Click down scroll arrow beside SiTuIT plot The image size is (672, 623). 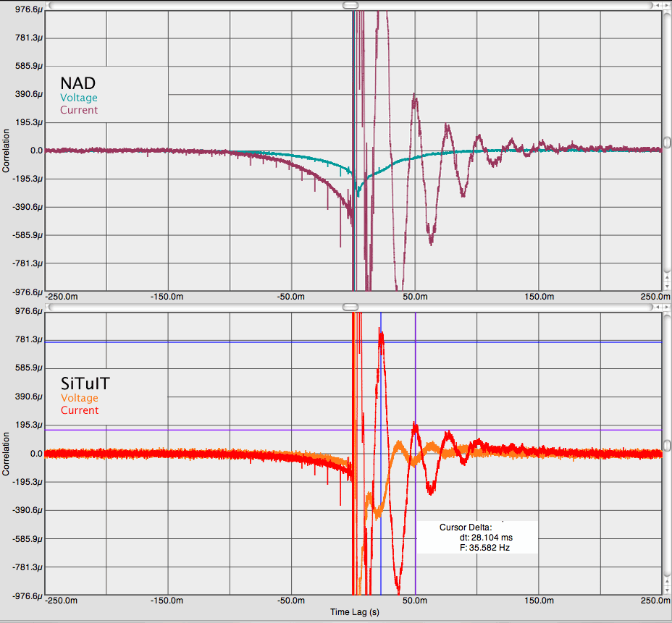667,589
